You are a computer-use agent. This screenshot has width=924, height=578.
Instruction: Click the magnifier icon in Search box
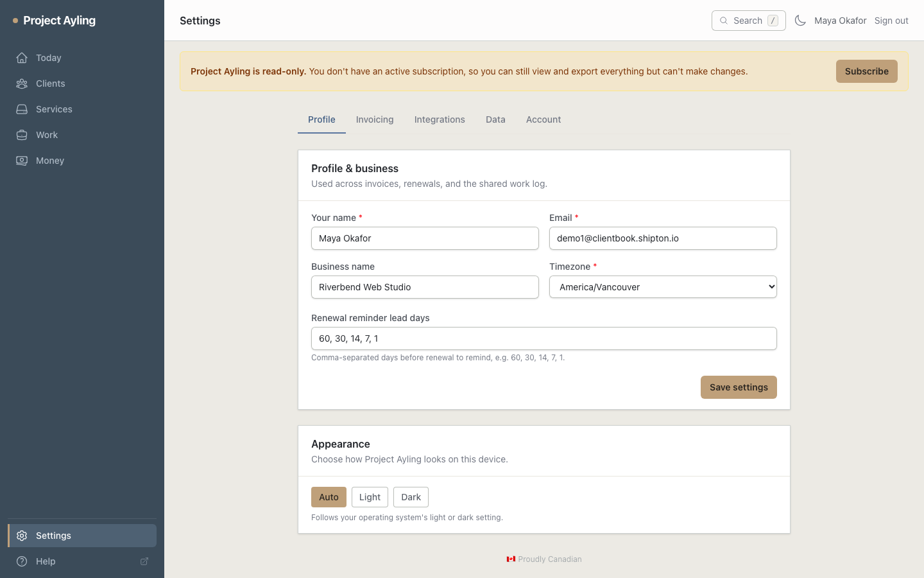(724, 21)
